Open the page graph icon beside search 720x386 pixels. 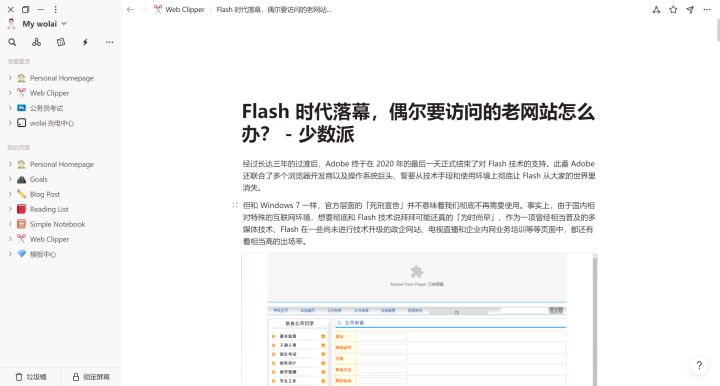pyautogui.click(x=36, y=42)
